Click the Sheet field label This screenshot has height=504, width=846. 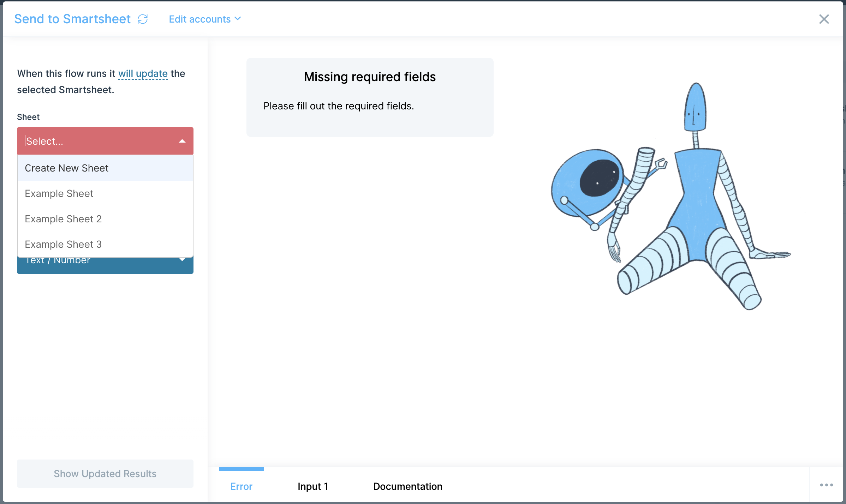click(x=28, y=117)
